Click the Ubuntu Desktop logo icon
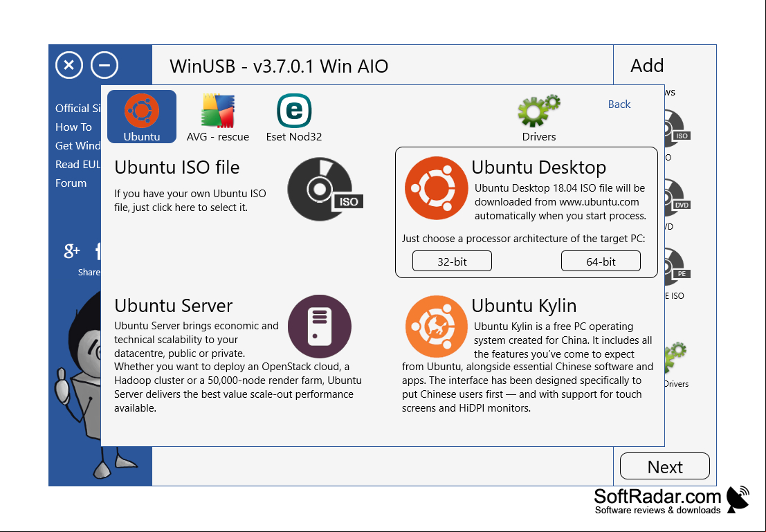 pos(436,188)
